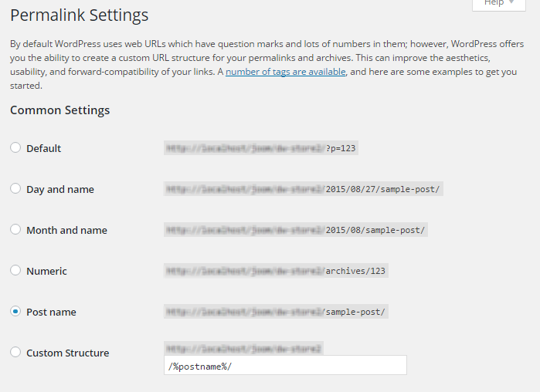Choose the Day and name radio button
This screenshot has height=392, width=540.
(x=15, y=189)
